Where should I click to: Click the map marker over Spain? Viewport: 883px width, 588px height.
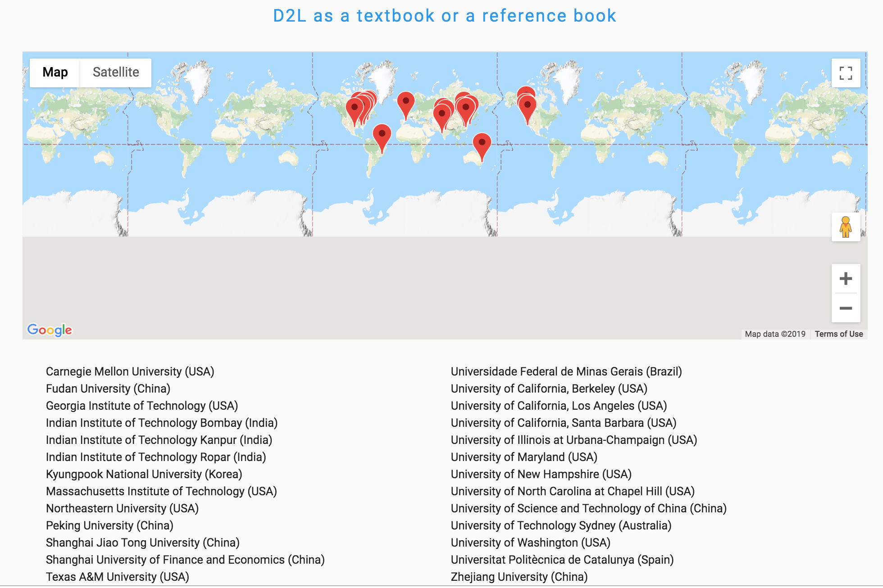coord(406,102)
